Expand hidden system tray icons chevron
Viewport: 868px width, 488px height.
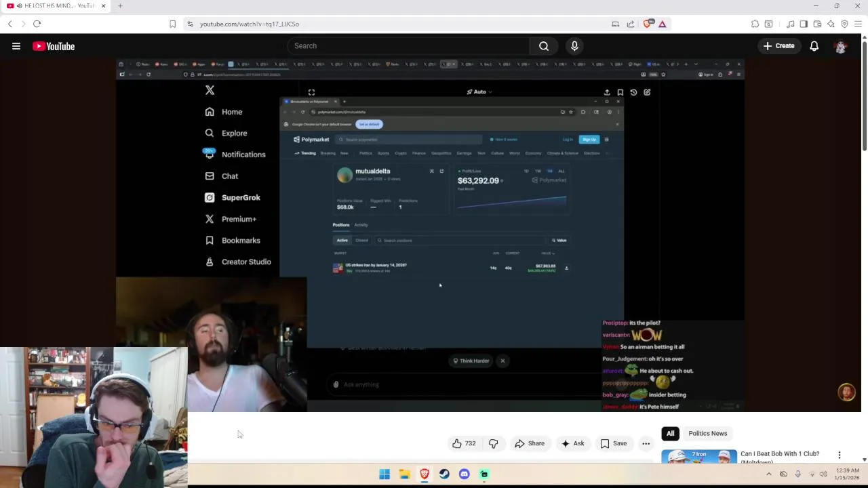click(x=768, y=474)
